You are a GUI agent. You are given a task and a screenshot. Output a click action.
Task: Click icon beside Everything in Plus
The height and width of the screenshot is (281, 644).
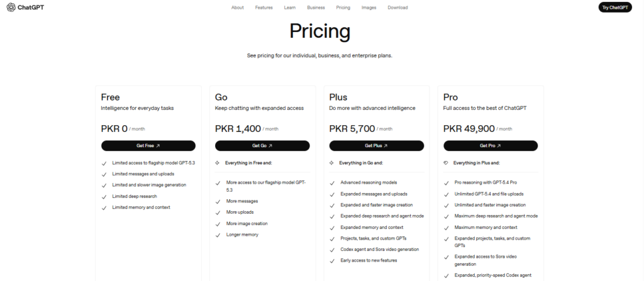pyautogui.click(x=445, y=162)
